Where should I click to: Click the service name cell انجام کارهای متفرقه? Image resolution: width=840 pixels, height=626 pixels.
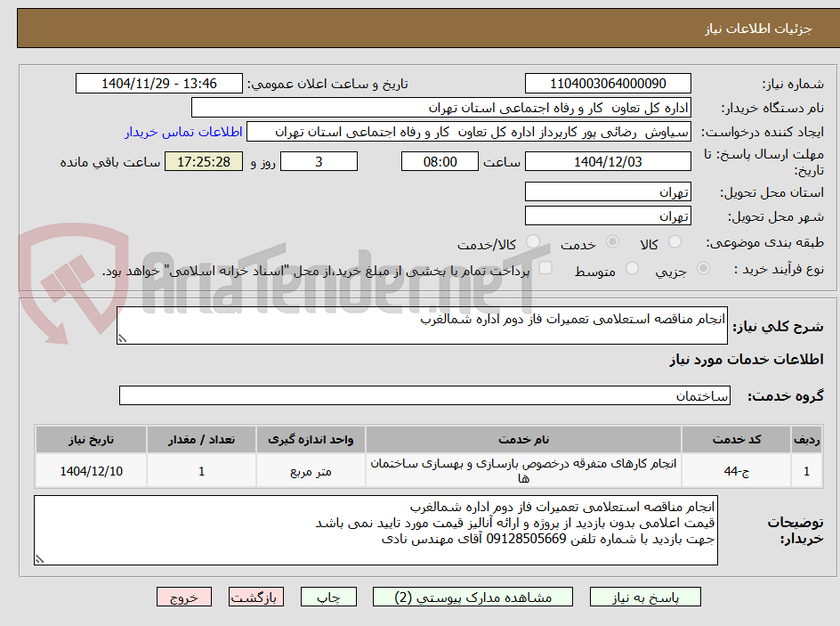click(523, 470)
